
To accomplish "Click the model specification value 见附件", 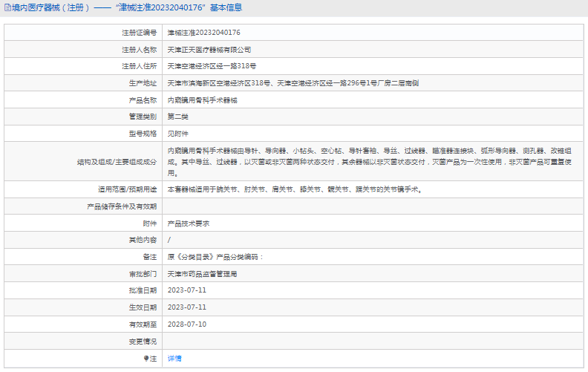I will [177, 134].
